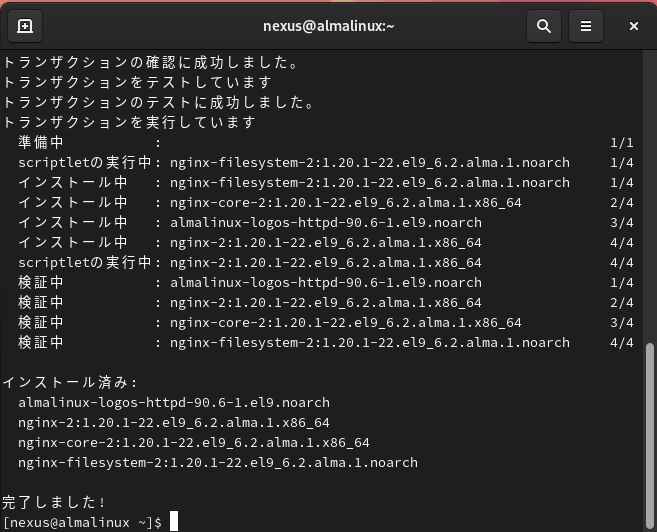Click the 準備中 label

[41, 143]
